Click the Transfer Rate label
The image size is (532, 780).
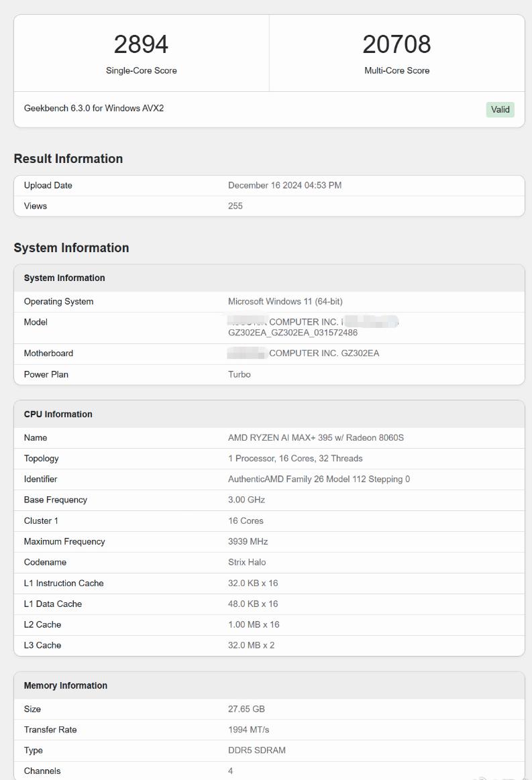point(50,730)
